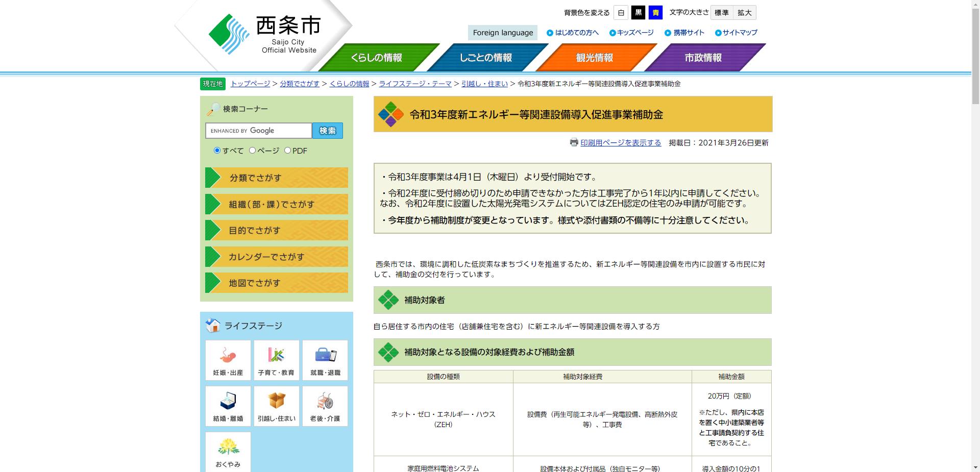Select the PDF search filter
This screenshot has width=980, height=472.
288,151
